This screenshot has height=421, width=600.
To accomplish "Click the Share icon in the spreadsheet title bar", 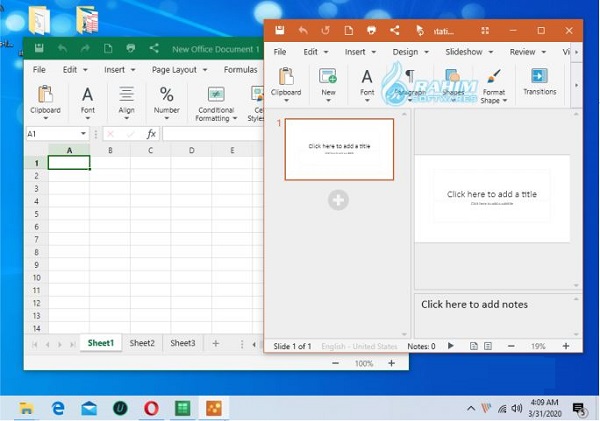I will pos(154,48).
